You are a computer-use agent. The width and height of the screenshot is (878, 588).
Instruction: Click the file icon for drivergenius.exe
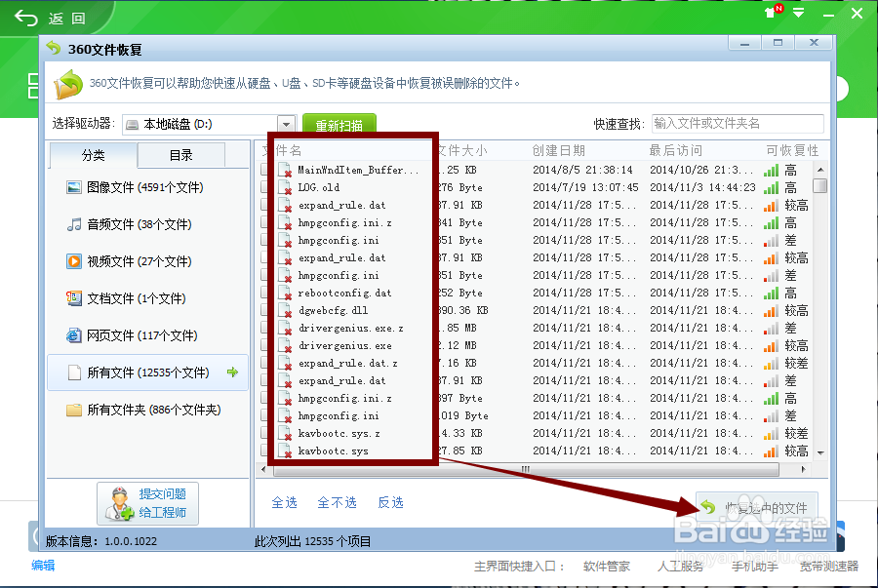pos(285,346)
